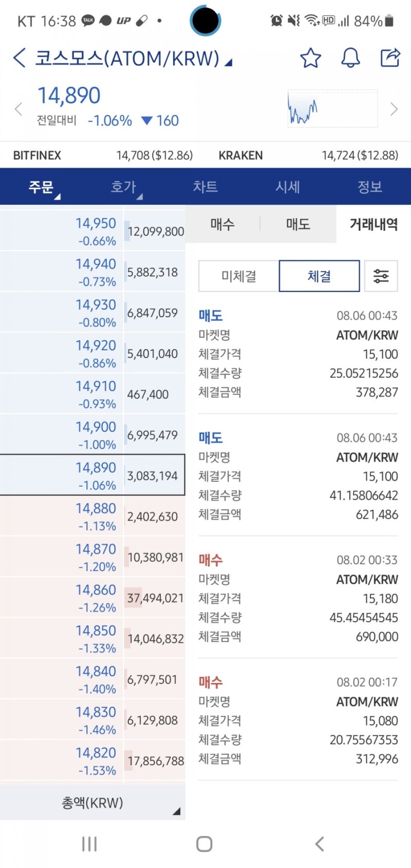Select the 14,850 bid price row
Viewport: 411px width, 868px height.
point(92,638)
